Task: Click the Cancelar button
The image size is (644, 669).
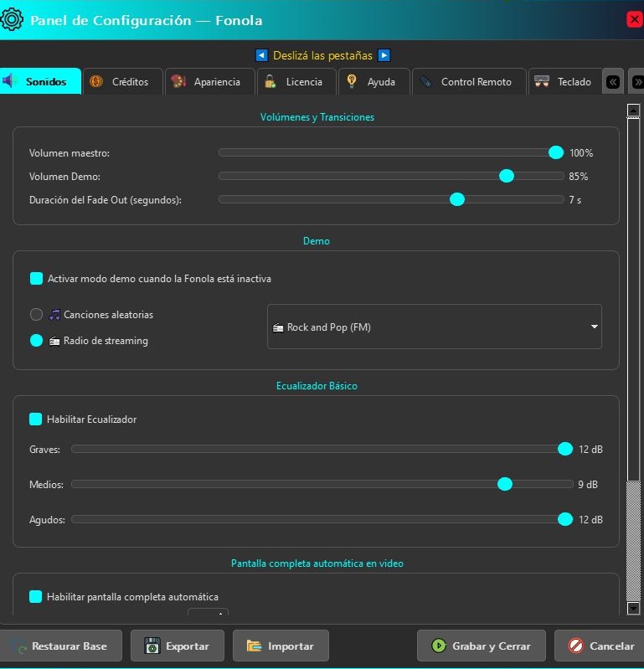Action: tap(599, 646)
